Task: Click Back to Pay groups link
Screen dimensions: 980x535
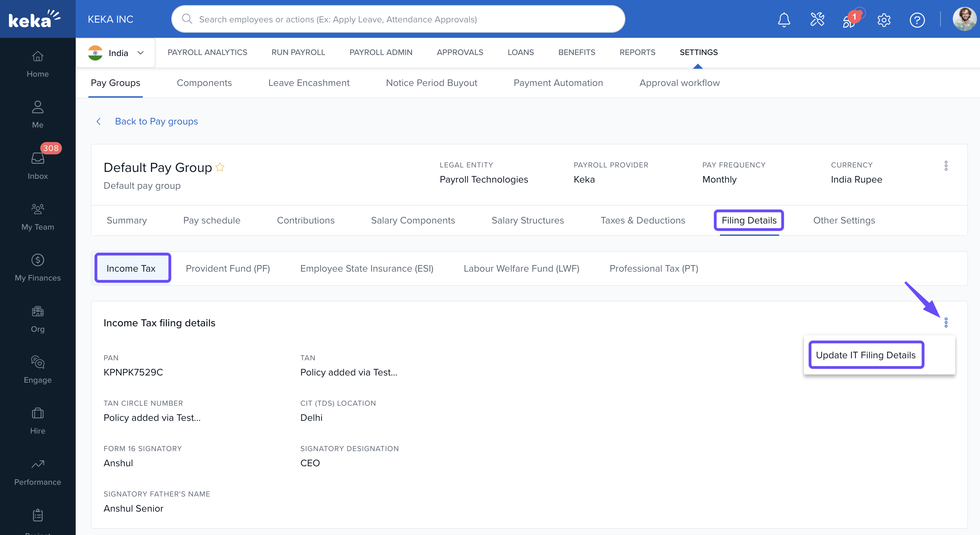Action: (x=156, y=121)
